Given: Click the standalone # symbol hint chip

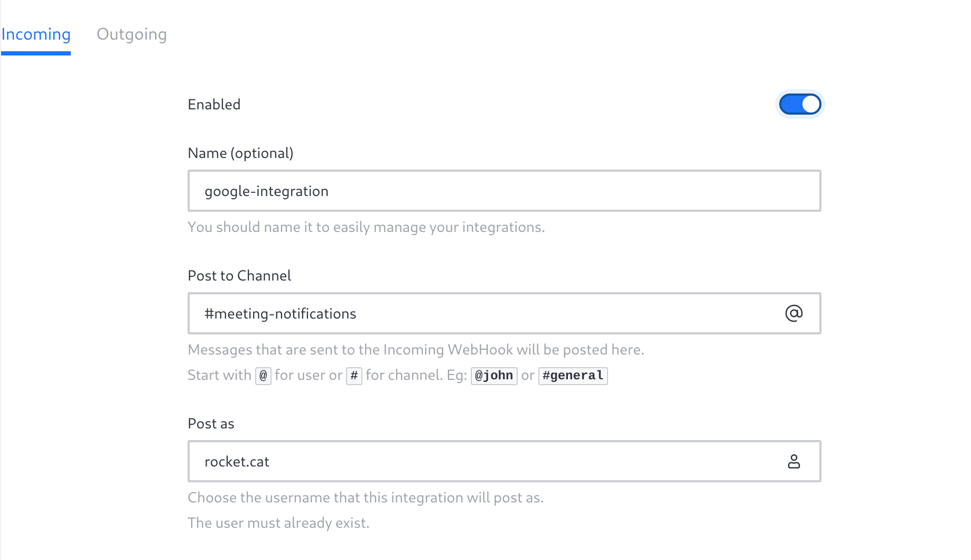Looking at the screenshot, I should (x=354, y=376).
